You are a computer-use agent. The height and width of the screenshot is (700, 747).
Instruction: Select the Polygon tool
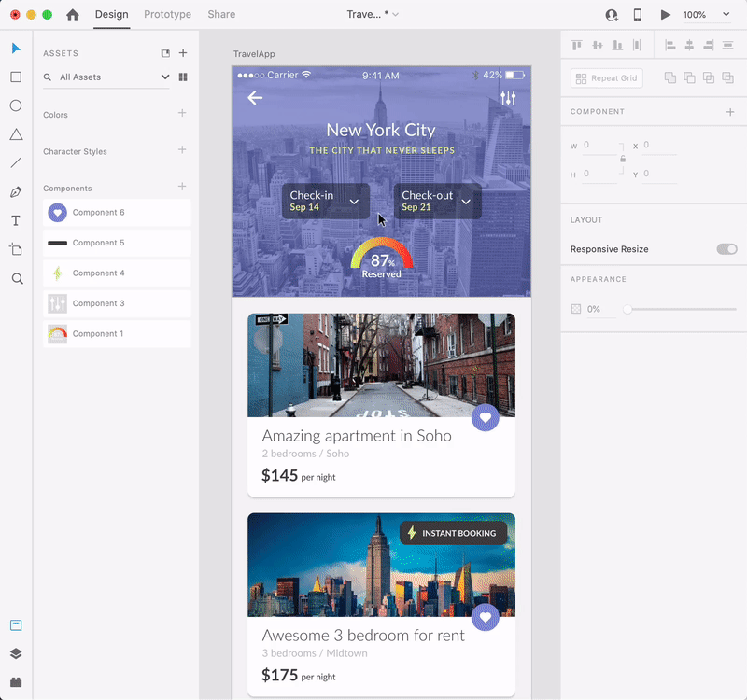coord(16,134)
